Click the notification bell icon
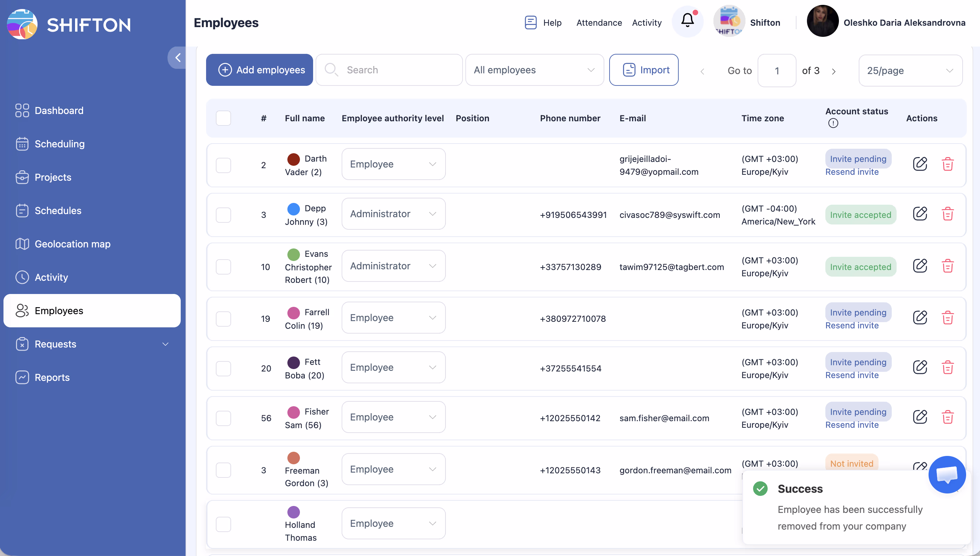This screenshot has height=556, width=980. (687, 21)
